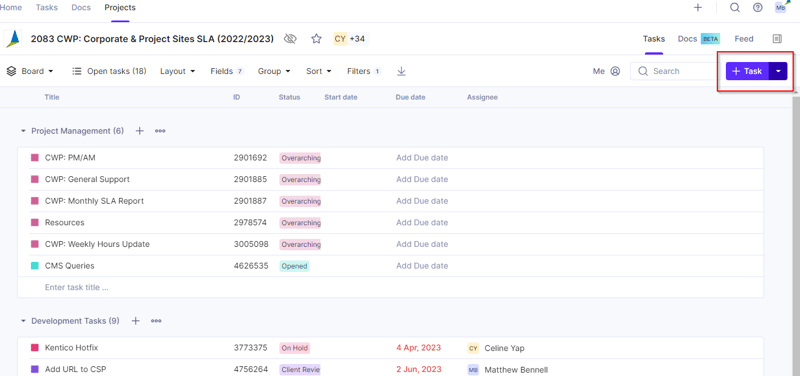Click Client Review status of Add URL to CSP
This screenshot has height=376, width=800.
click(300, 369)
